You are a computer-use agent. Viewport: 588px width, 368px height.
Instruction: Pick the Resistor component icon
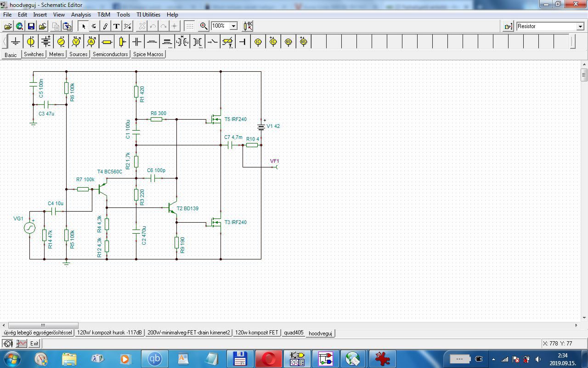pyautogui.click(x=107, y=42)
